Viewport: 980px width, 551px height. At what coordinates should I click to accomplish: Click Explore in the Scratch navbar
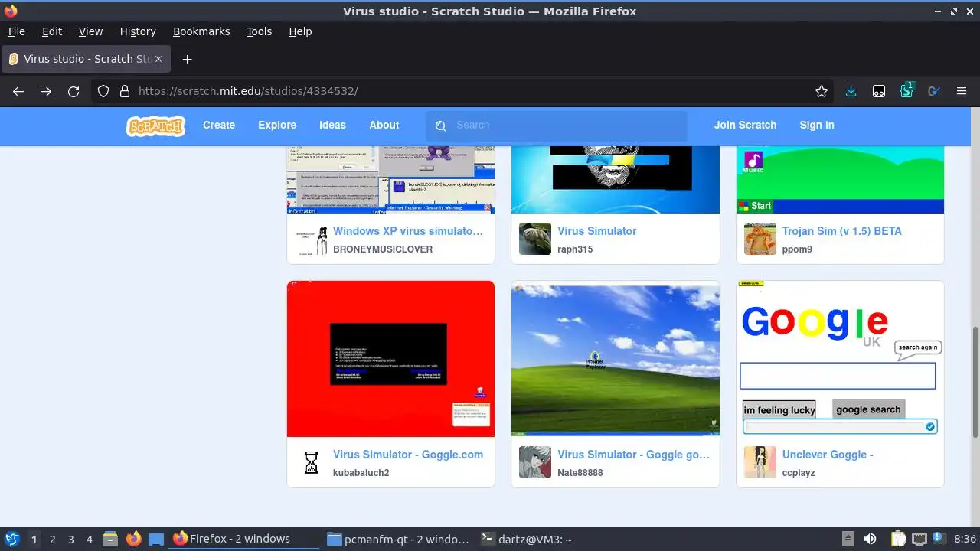(277, 126)
